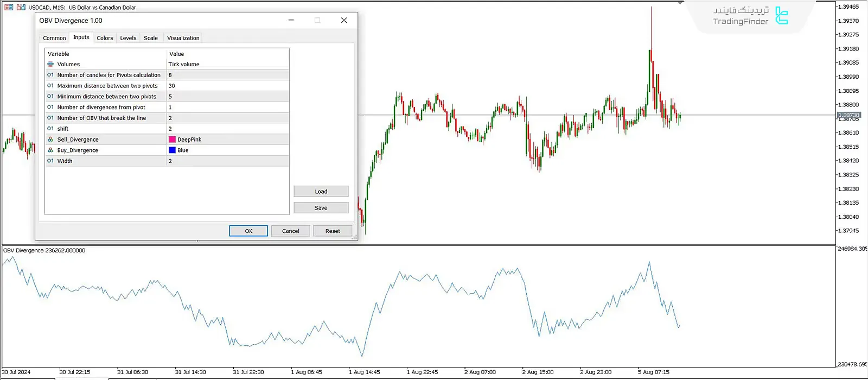Open the Tick volume value selector
The image size is (868, 380).
click(x=227, y=64)
